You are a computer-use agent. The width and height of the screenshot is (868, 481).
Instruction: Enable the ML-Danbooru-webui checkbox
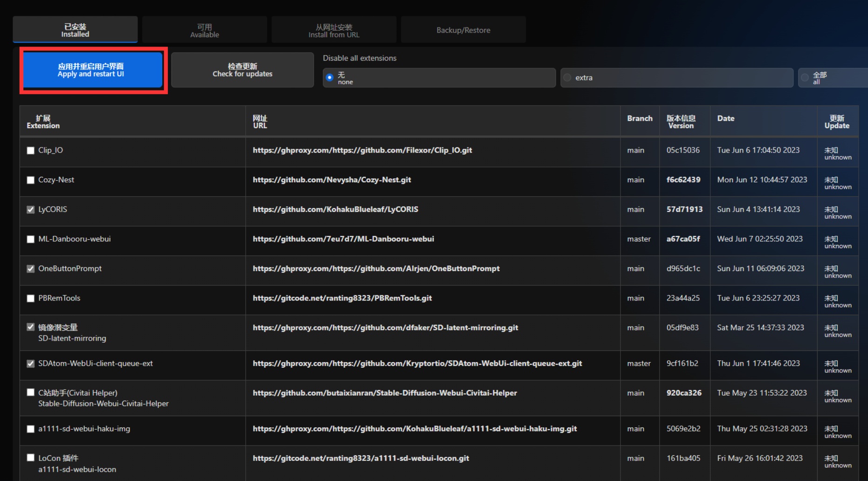coord(31,239)
